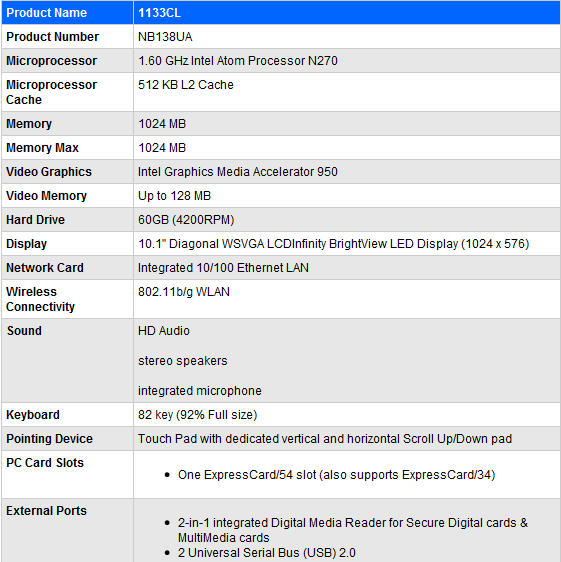This screenshot has height=562, width=561.
Task: Click the NB138UA product number value
Action: point(165,37)
